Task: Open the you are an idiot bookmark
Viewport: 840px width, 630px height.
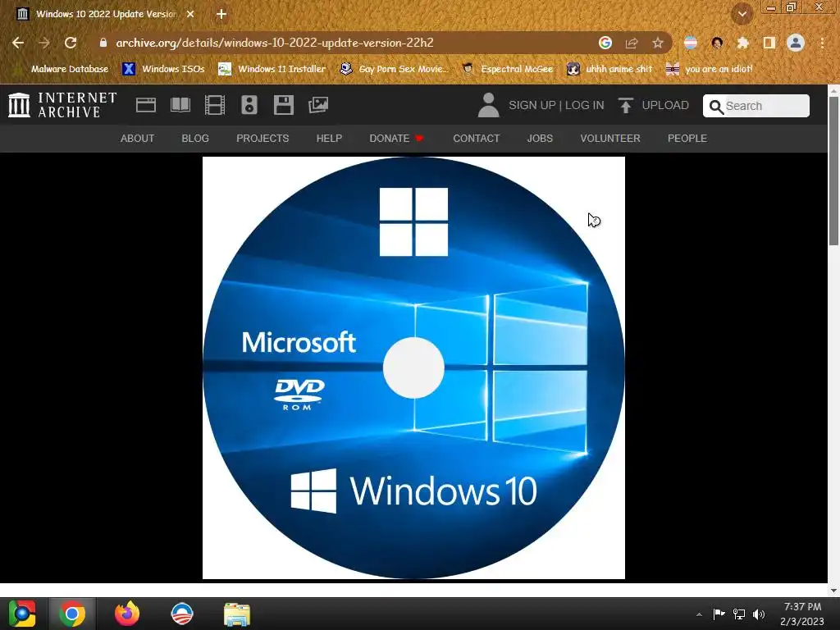Action: (x=709, y=69)
